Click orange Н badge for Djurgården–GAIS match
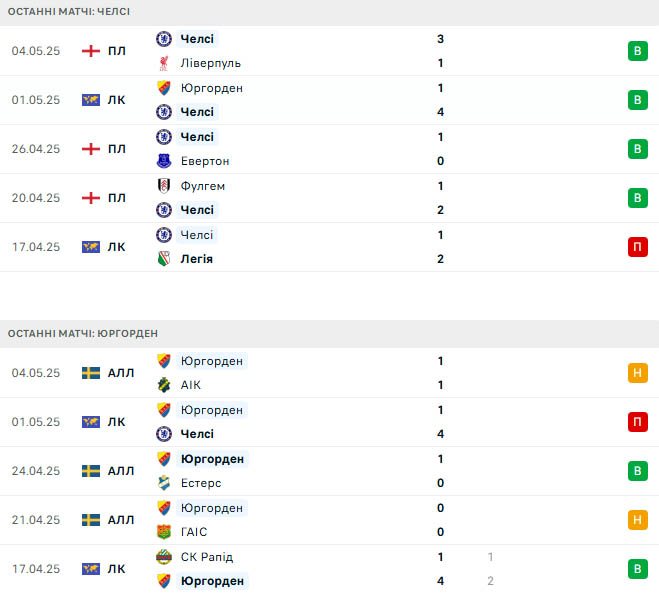 [x=638, y=520]
